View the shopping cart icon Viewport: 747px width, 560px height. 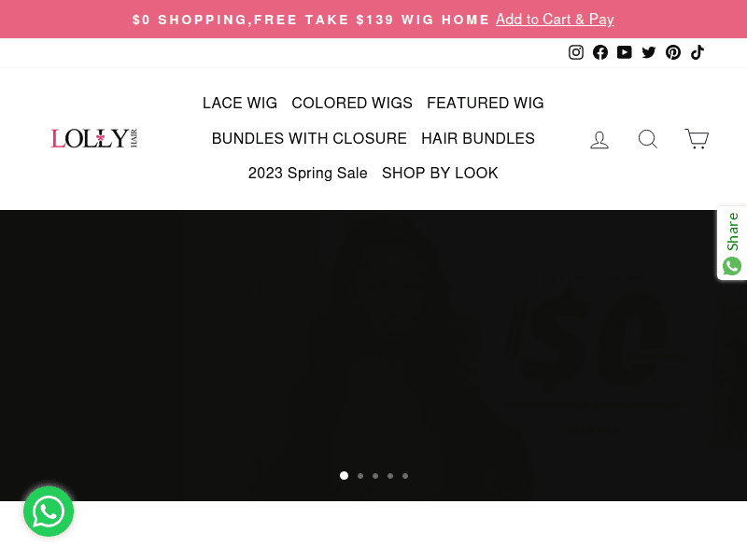coord(697,138)
